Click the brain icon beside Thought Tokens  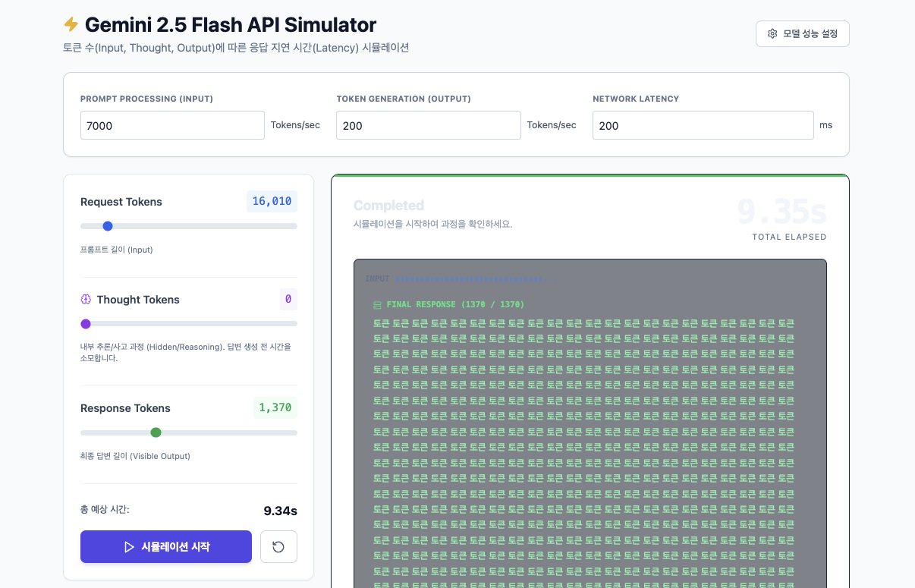pos(86,300)
